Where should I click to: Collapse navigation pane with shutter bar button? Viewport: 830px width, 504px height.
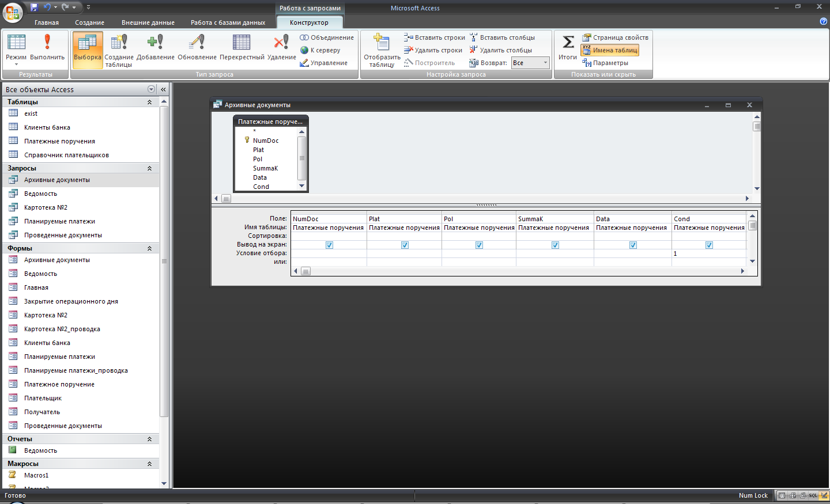(163, 89)
